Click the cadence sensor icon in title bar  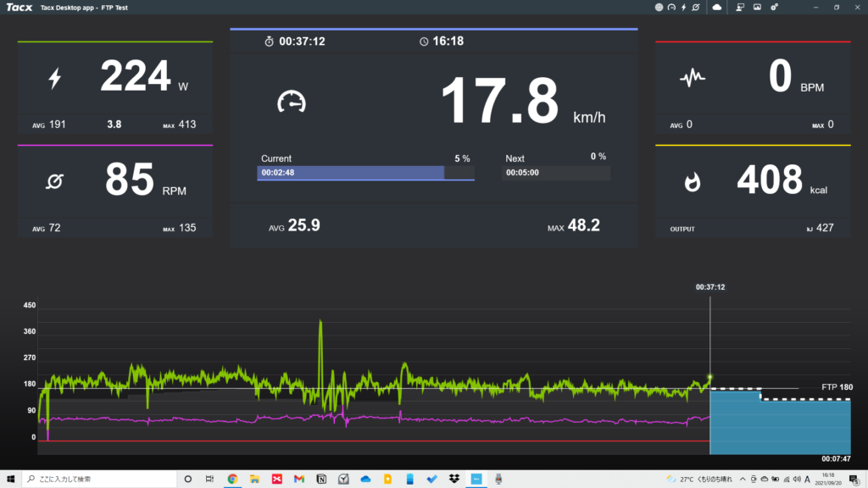(696, 7)
